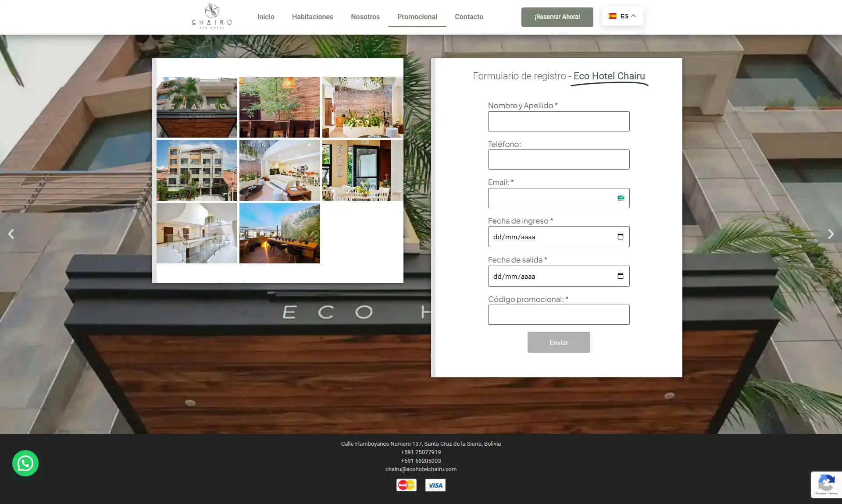
Task: Click the chairu@ecohotelchairu.com email link
Action: (421, 469)
